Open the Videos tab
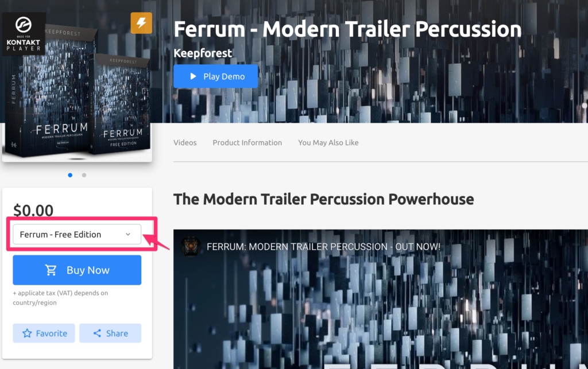The height and width of the screenshot is (369, 588). (185, 143)
